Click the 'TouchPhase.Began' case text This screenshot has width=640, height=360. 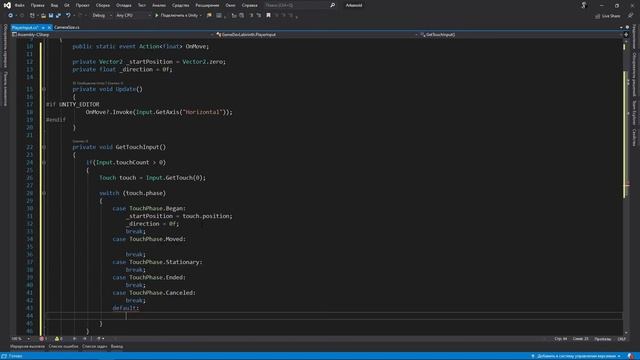click(157, 209)
